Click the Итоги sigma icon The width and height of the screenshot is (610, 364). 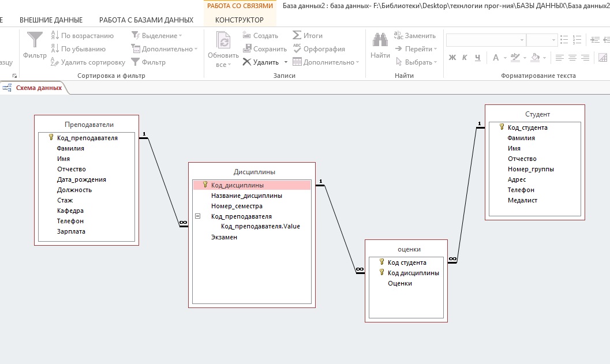[x=297, y=36]
